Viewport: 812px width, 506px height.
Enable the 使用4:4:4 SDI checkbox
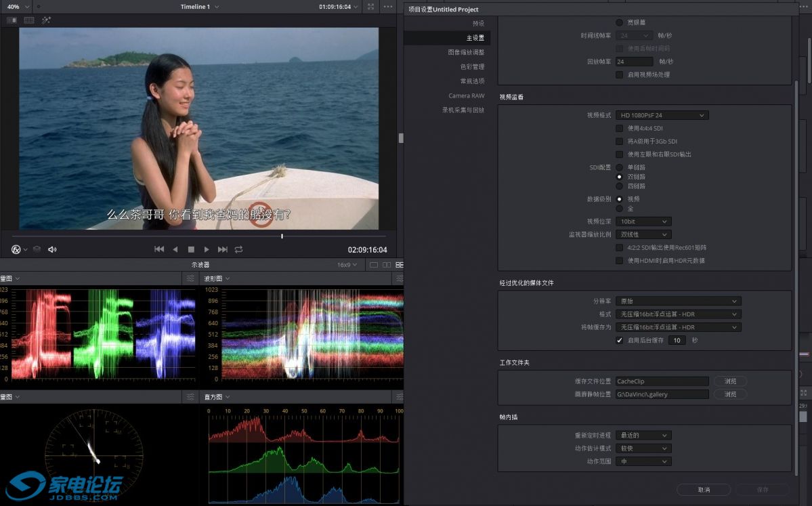click(x=619, y=128)
